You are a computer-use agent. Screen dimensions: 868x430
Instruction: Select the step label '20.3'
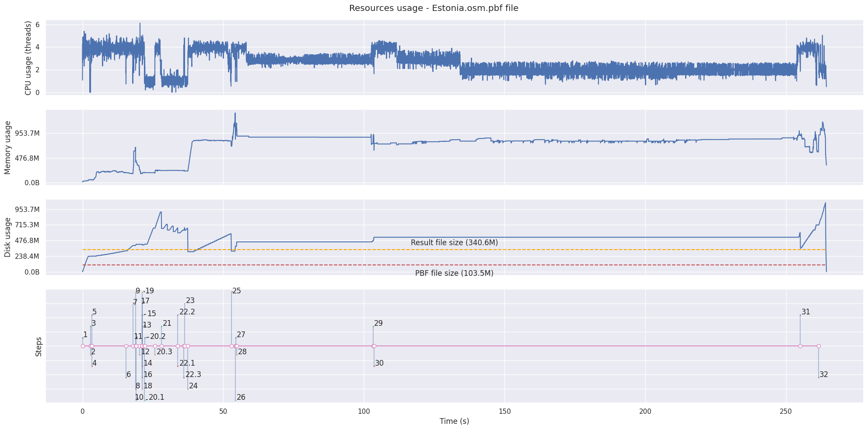(164, 352)
